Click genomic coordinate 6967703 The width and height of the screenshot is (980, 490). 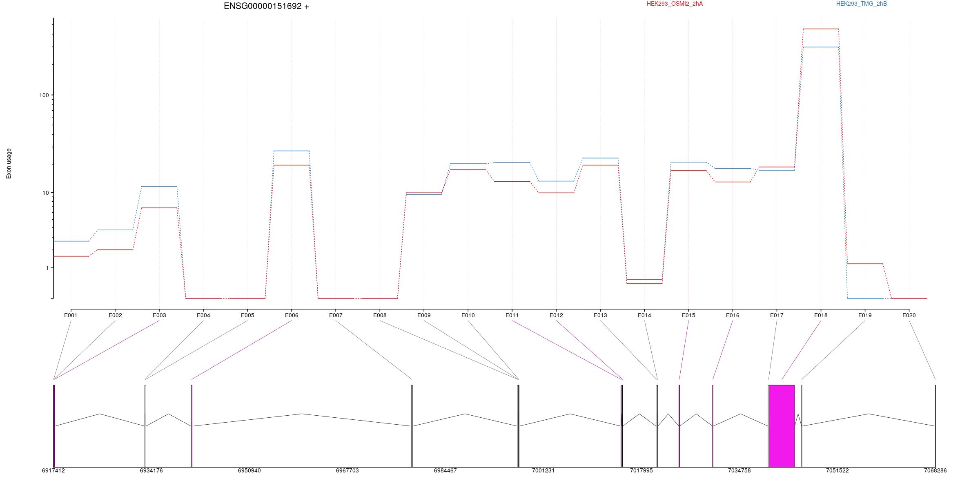347,471
